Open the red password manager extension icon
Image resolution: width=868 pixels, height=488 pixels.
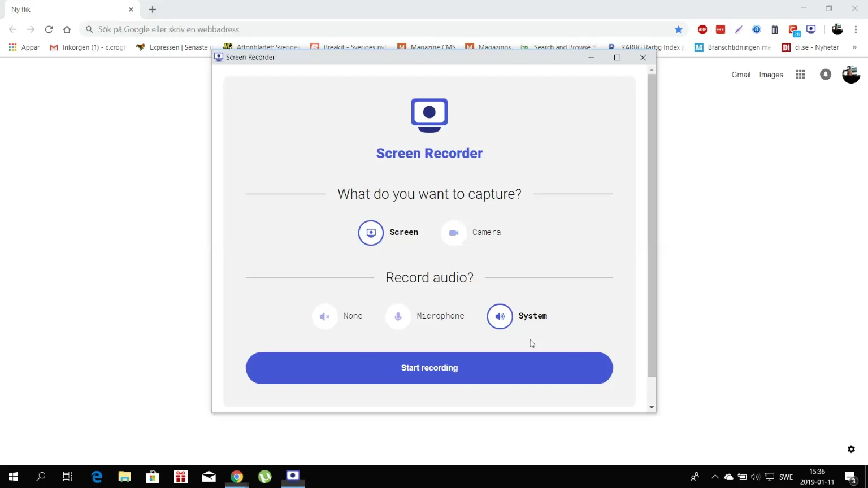721,29
